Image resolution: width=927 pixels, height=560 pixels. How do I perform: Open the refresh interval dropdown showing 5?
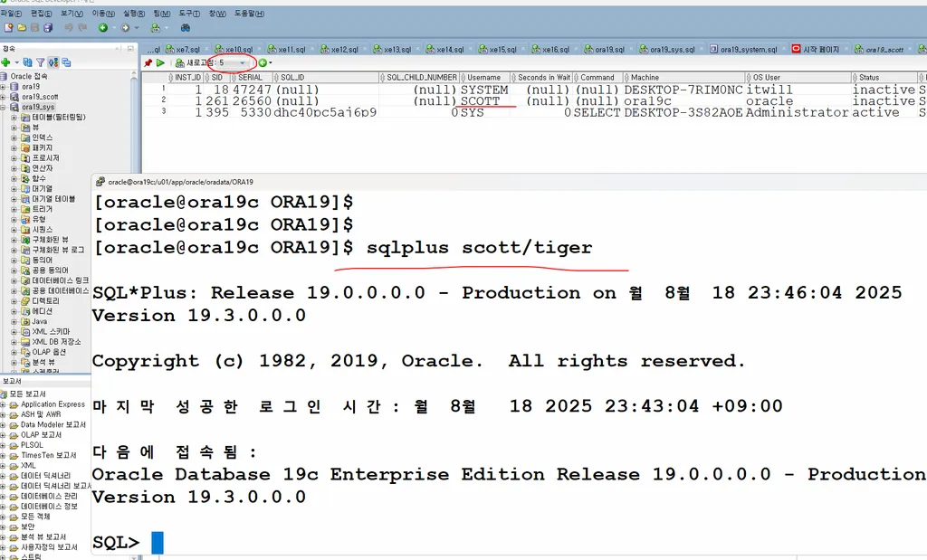pos(243,62)
